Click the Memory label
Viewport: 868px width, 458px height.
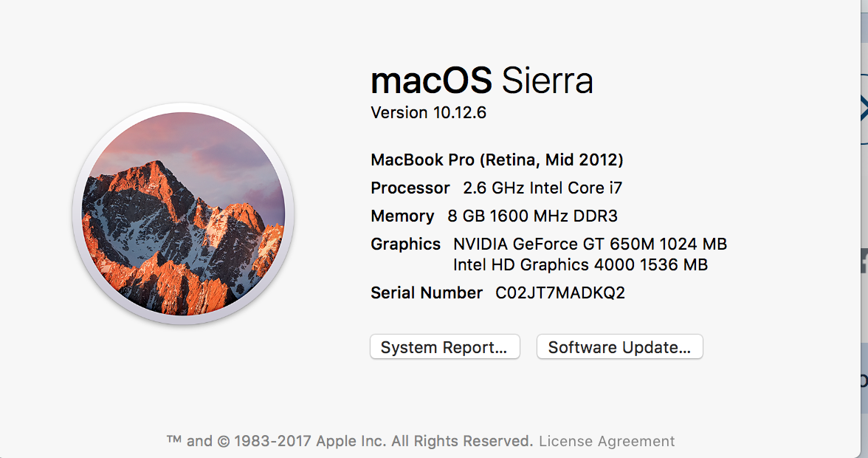coord(402,216)
